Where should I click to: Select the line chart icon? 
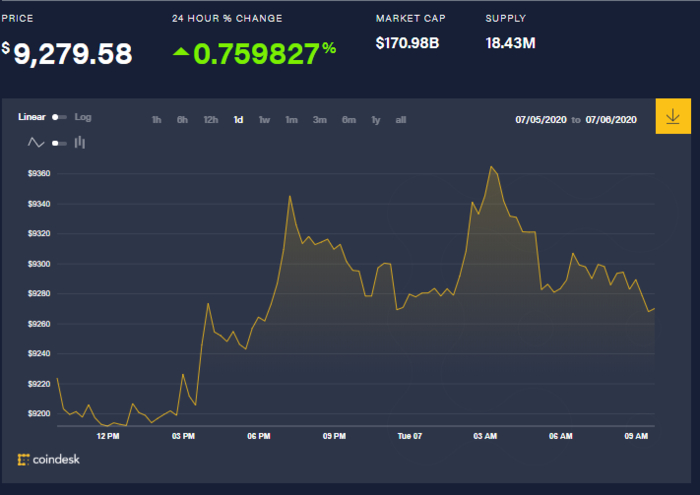coord(35,143)
